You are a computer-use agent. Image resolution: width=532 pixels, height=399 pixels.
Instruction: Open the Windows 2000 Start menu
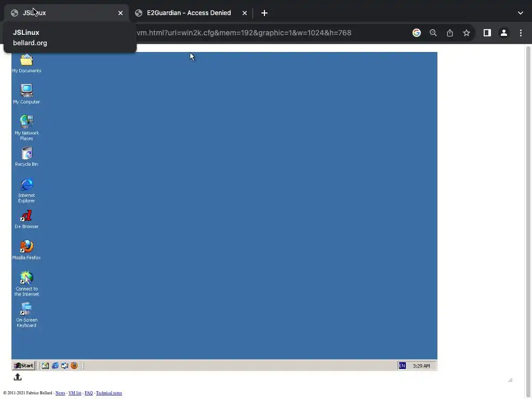[x=24, y=365]
